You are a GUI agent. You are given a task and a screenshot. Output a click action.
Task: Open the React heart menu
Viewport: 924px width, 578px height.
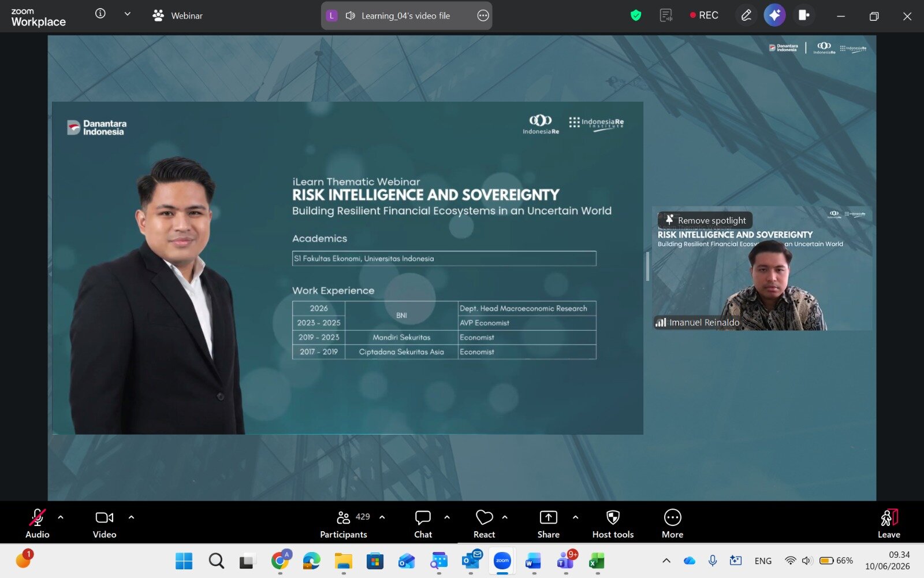[485, 524]
